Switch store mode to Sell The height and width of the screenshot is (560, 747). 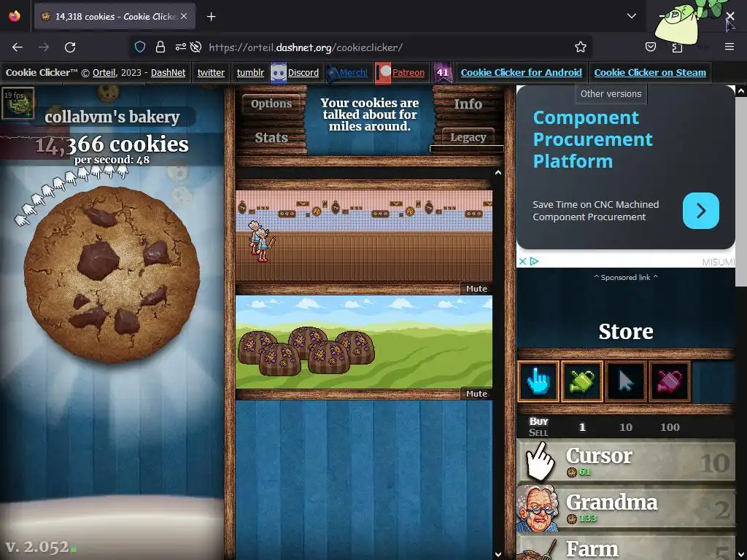coord(539,432)
